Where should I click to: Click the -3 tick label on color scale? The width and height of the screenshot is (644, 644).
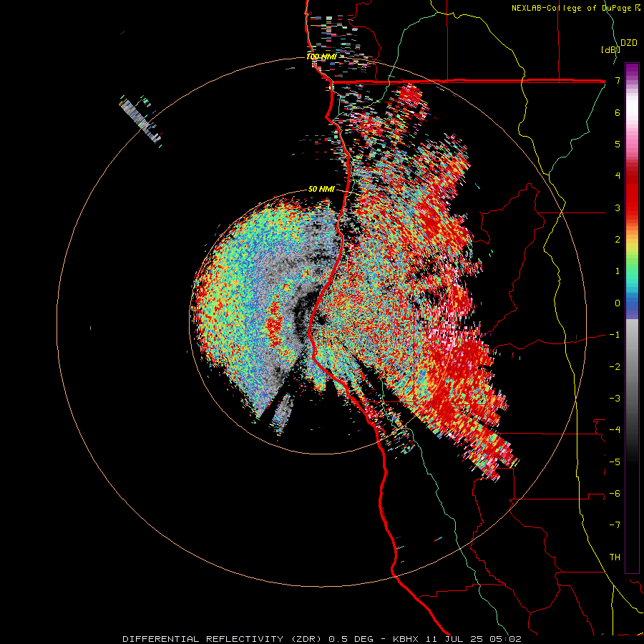coord(615,399)
